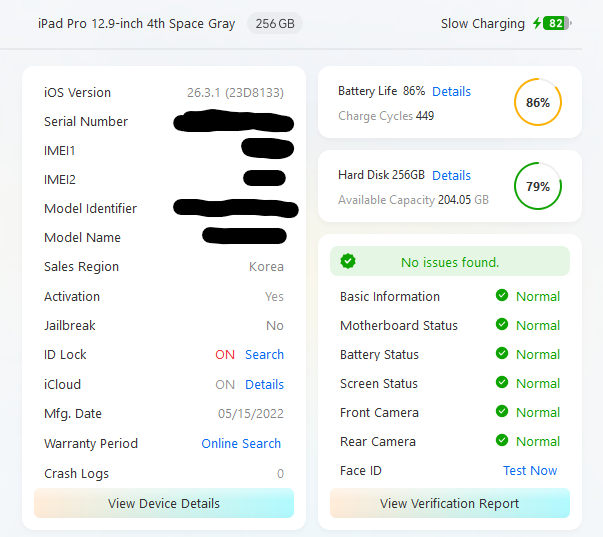Image resolution: width=603 pixels, height=537 pixels.
Task: Open Battery Life Details link
Action: tap(451, 92)
